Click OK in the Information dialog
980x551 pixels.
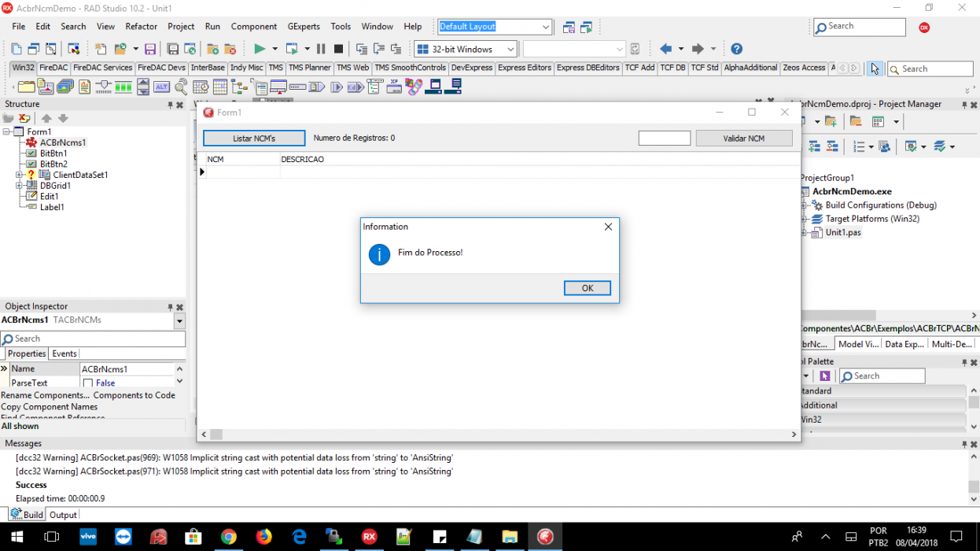(588, 288)
